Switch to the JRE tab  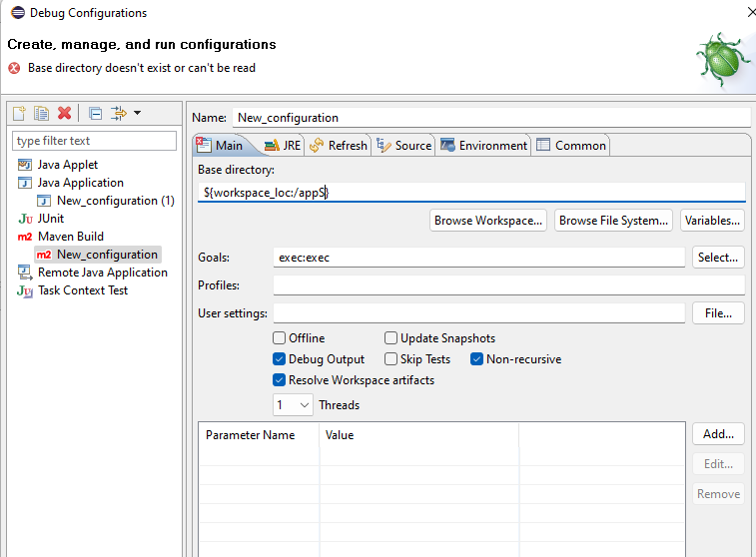pos(283,146)
